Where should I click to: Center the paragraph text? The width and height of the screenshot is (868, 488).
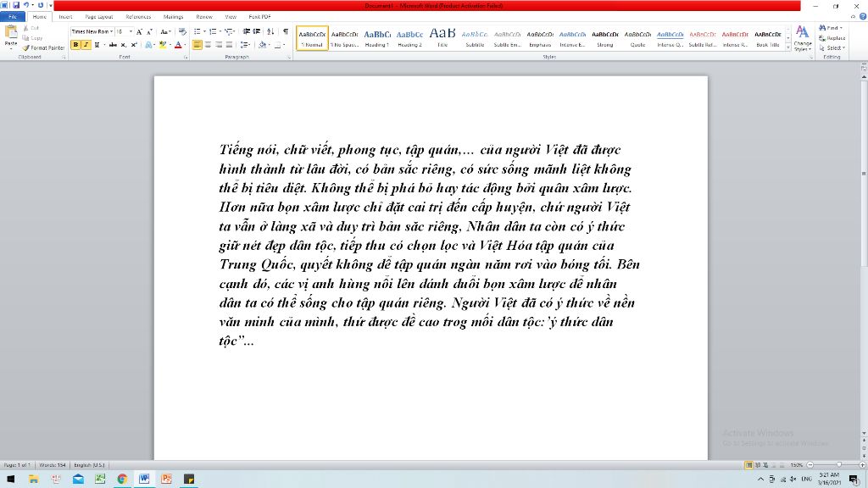point(208,45)
